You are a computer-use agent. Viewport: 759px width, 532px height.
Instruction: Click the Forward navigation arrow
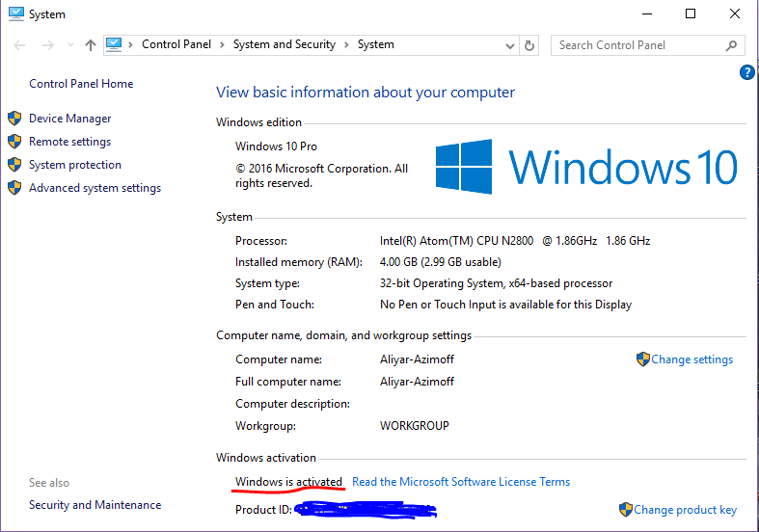(x=45, y=45)
